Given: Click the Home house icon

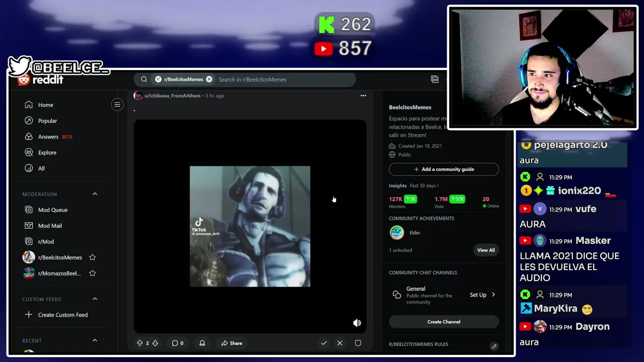Looking at the screenshot, I should [29, 105].
